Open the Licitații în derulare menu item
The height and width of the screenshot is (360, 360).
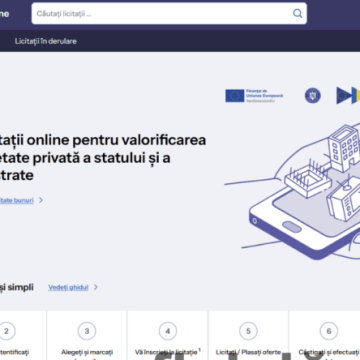point(46,41)
